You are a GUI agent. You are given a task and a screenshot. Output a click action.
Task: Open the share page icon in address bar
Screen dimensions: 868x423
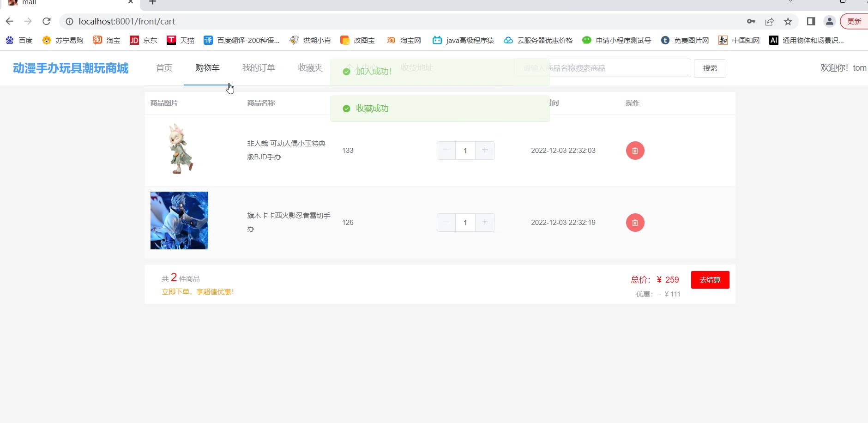coord(770,21)
